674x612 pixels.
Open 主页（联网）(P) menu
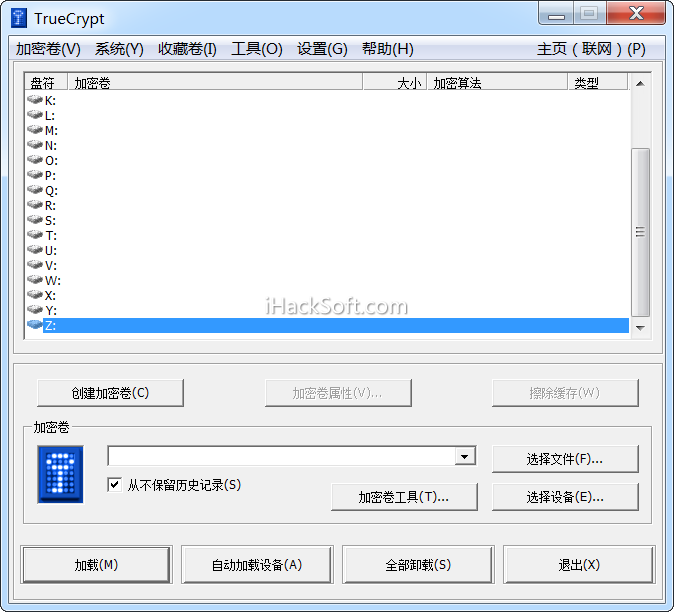591,49
